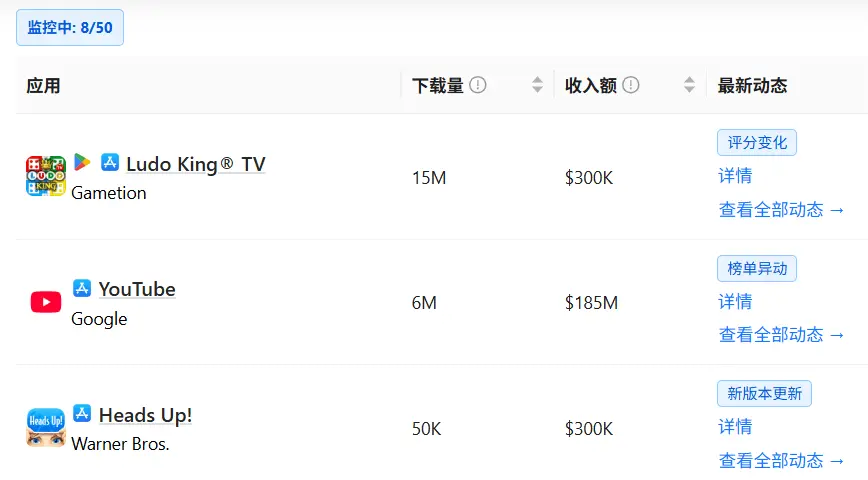Screen dimensions: 868x480
Task: Click the Google Play store icon
Action: 82,162
